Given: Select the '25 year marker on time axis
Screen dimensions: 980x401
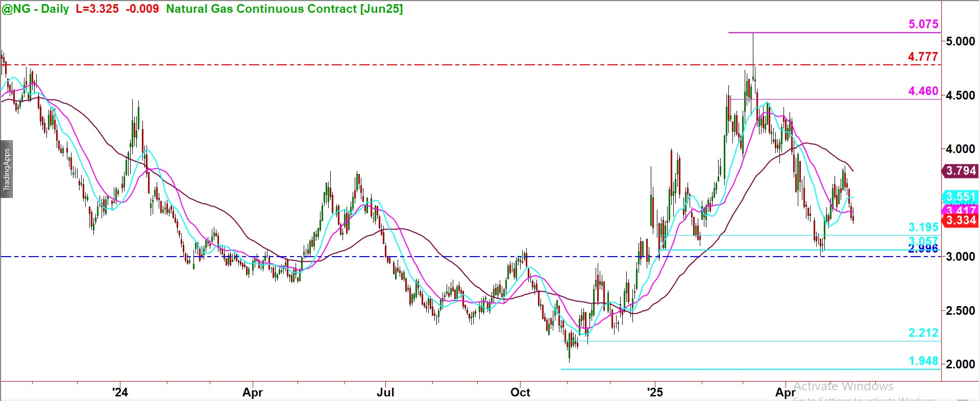Looking at the screenshot, I should click(x=654, y=392).
